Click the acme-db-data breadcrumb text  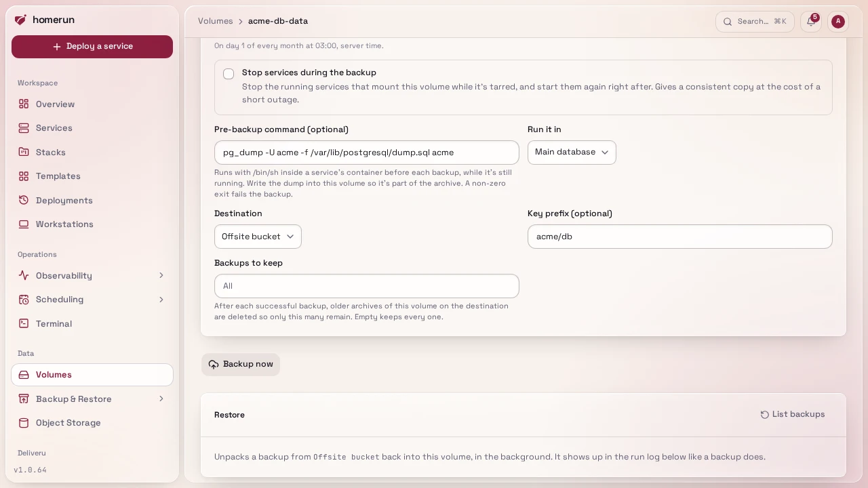point(278,21)
